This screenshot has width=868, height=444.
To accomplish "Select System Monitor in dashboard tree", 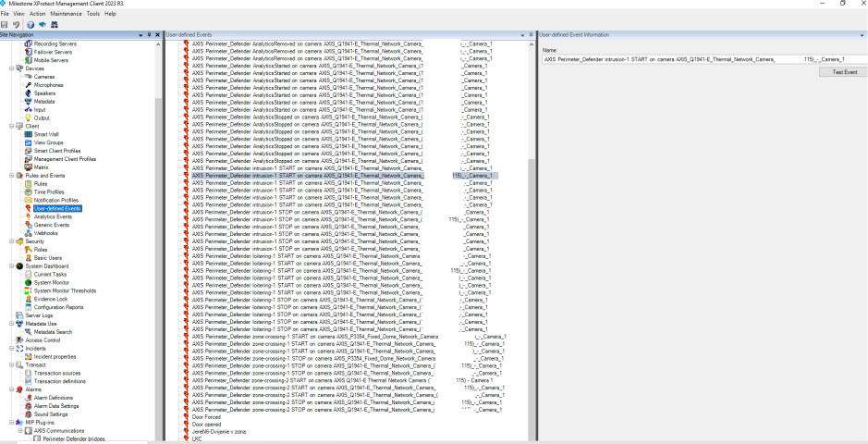I will pos(51,283).
